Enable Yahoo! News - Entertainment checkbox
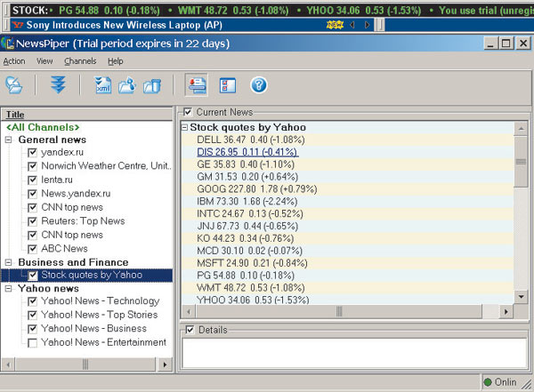 [x=31, y=342]
